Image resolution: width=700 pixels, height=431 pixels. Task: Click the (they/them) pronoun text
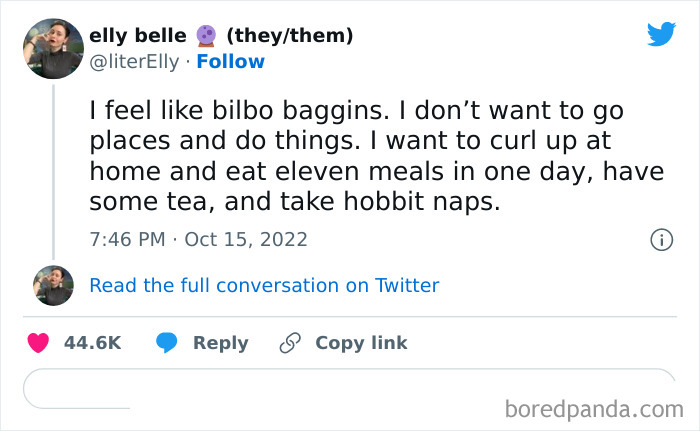290,36
